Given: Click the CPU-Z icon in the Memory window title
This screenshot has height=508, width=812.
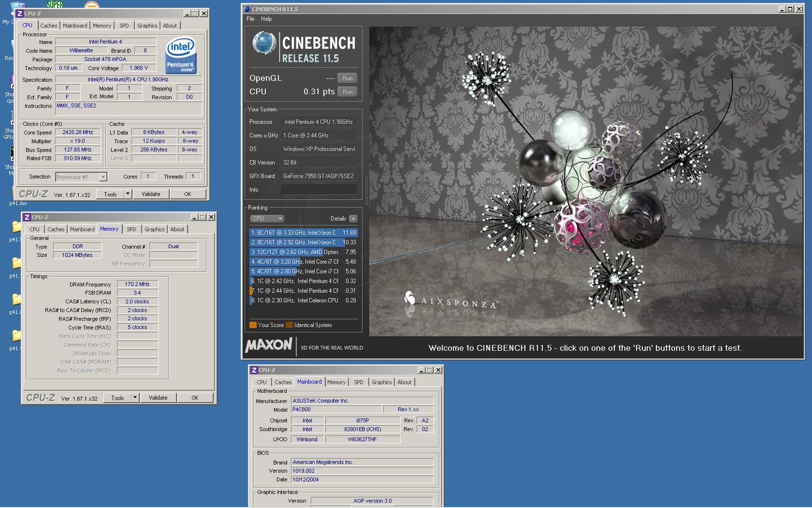Looking at the screenshot, I should coord(27,217).
